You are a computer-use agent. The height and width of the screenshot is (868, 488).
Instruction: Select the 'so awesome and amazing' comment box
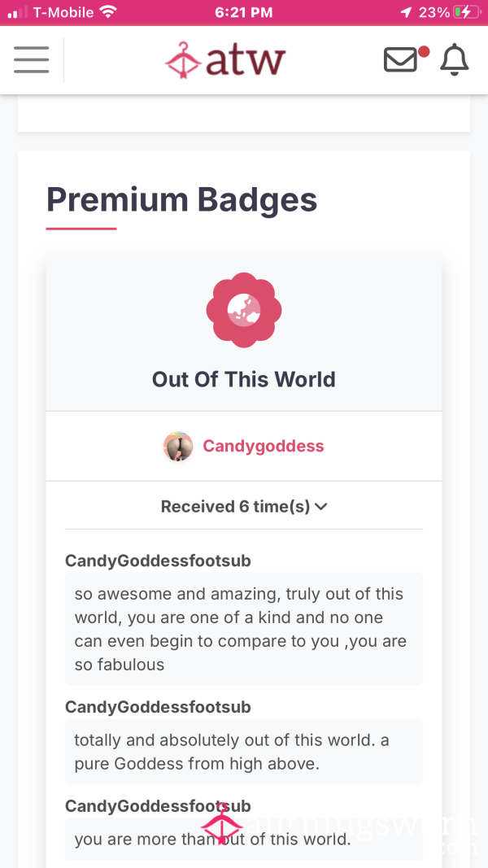[x=244, y=629]
